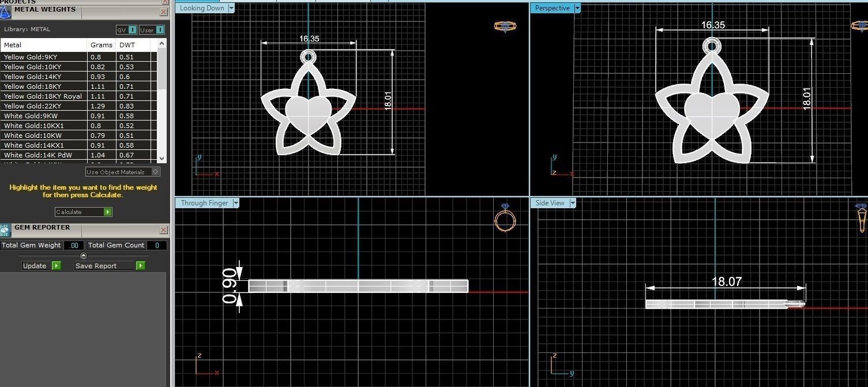Open Perspective viewport dropdown arrow

577,8
